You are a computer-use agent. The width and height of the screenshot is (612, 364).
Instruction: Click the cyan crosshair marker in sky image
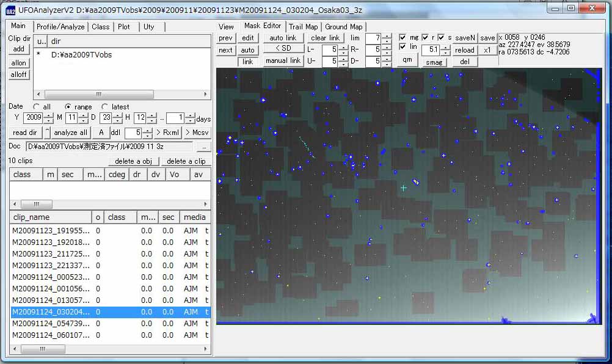pyautogui.click(x=404, y=188)
